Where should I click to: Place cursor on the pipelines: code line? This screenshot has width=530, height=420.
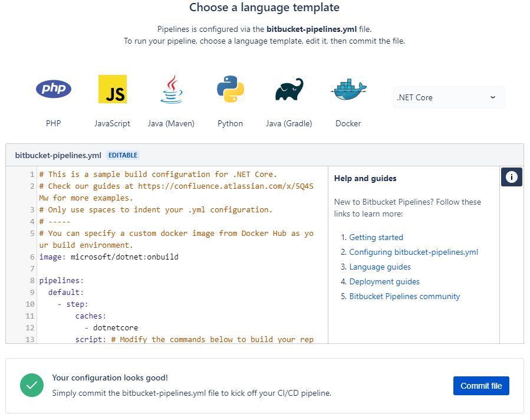point(62,281)
